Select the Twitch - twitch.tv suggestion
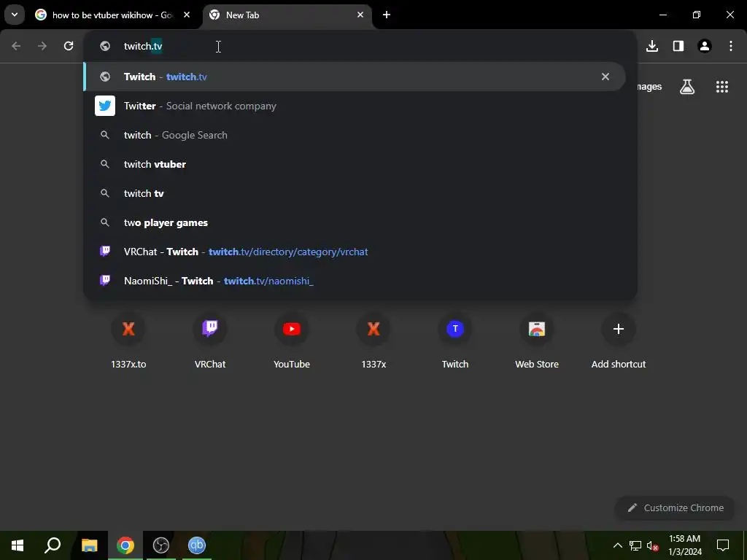The image size is (747, 560). click(355, 77)
